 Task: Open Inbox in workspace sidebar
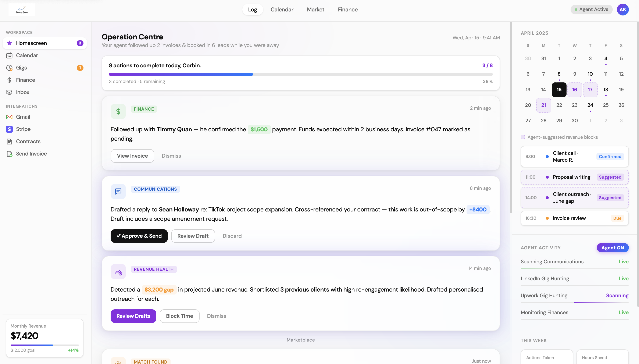(45, 92)
